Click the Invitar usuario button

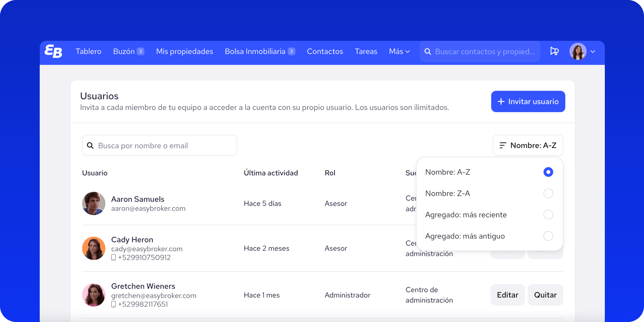(528, 101)
